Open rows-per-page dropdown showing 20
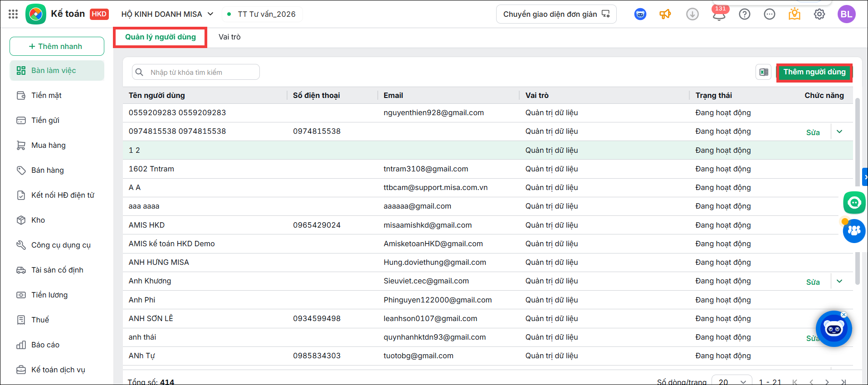 [732, 381]
